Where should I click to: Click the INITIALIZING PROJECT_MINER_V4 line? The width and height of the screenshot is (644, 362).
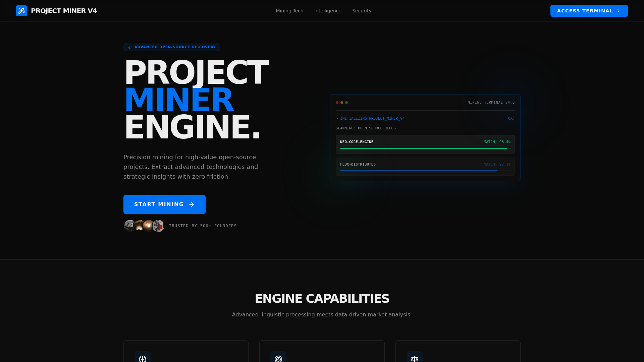tap(370, 119)
